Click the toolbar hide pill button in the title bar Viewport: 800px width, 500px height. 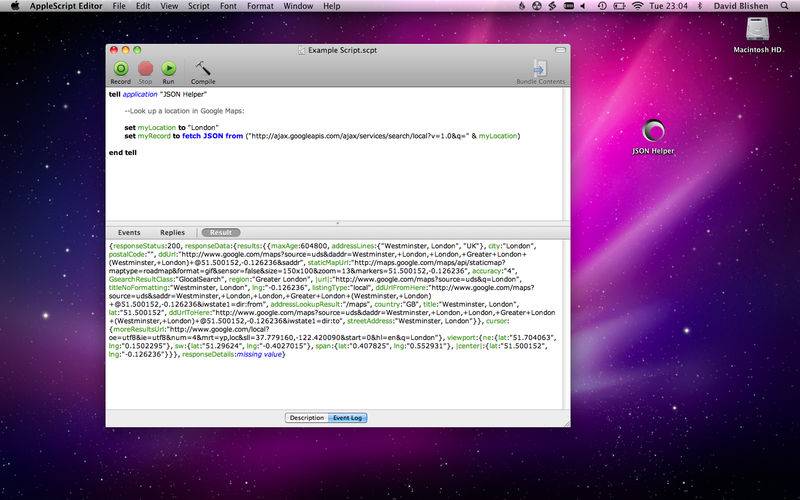pyautogui.click(x=560, y=50)
